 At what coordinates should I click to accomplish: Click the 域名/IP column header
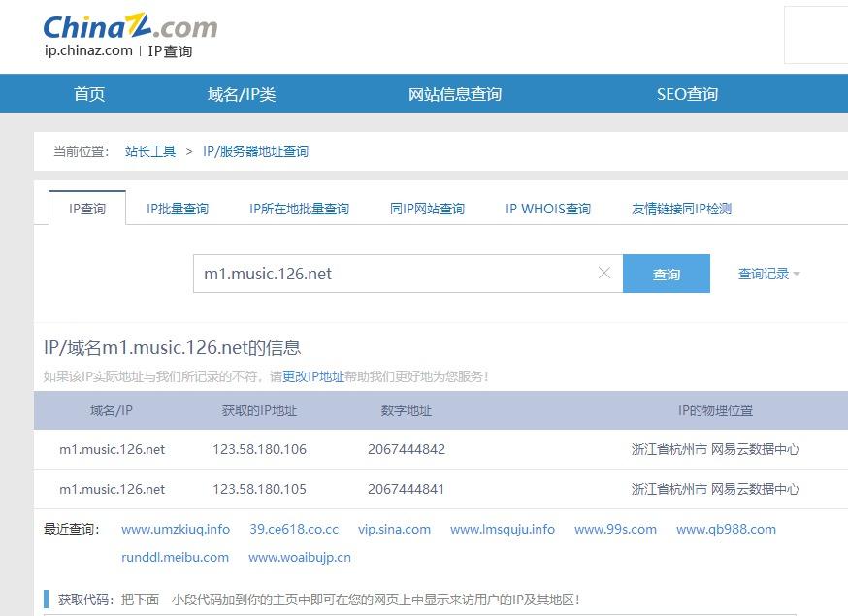112,410
